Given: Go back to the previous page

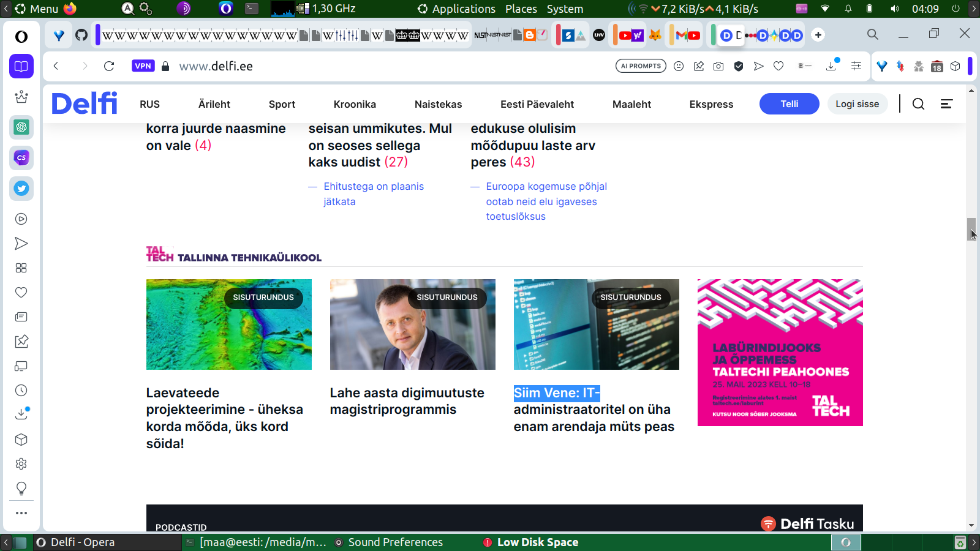Looking at the screenshot, I should point(56,66).
